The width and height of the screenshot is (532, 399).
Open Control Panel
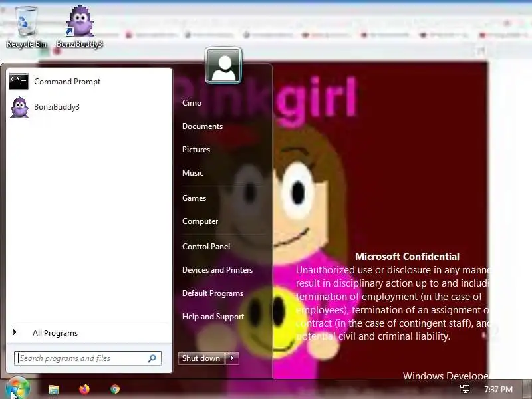[x=206, y=247]
